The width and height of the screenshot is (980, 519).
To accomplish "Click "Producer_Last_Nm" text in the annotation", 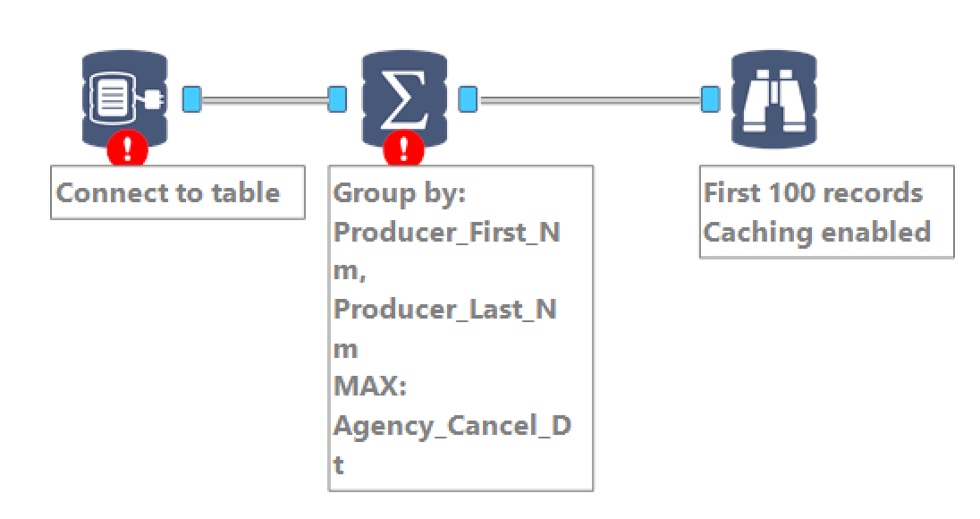I will point(444,309).
